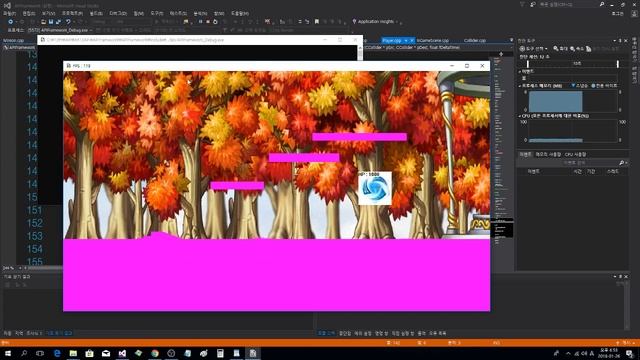Click the Navigate Backward toolbar icon
This screenshot has width=640, height=360.
tap(11, 22)
